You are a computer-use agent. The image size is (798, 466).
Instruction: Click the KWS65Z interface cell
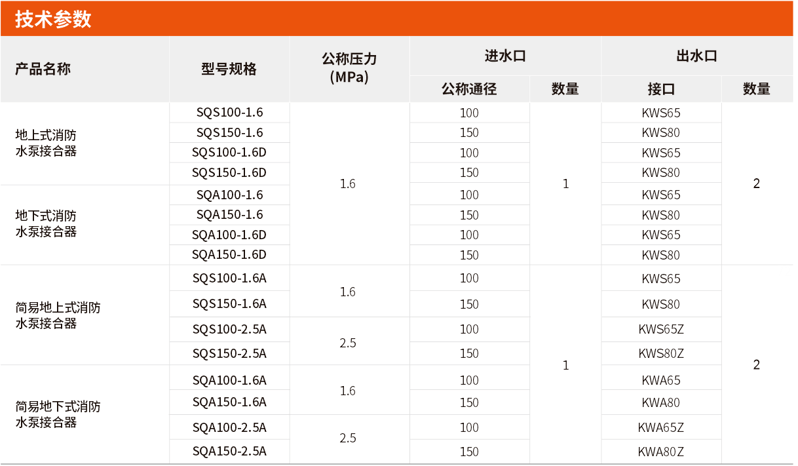pos(661,329)
